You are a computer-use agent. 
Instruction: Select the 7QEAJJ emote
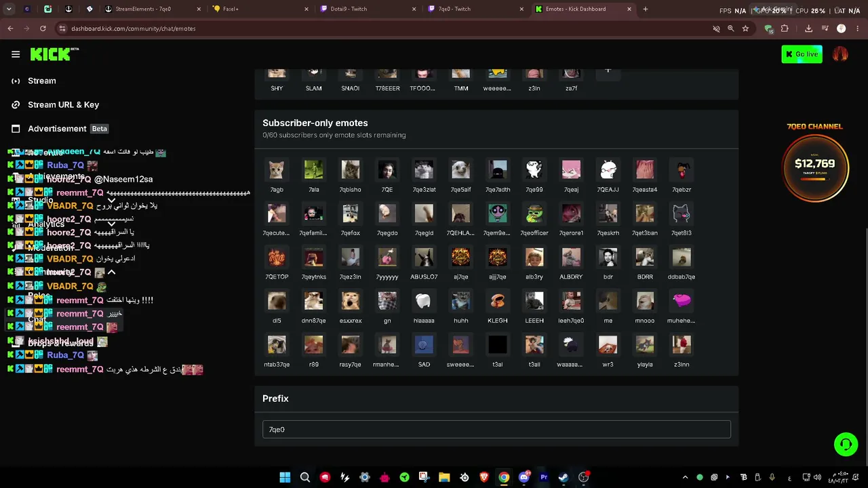pos(608,169)
